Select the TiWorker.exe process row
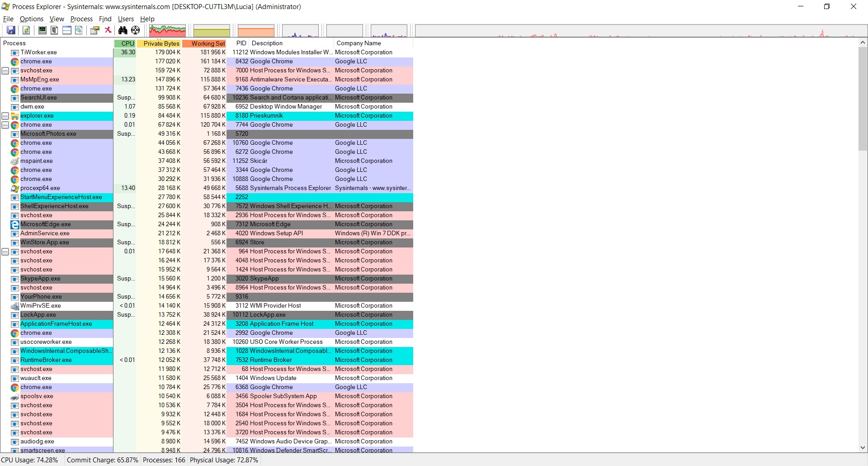 [x=38, y=52]
